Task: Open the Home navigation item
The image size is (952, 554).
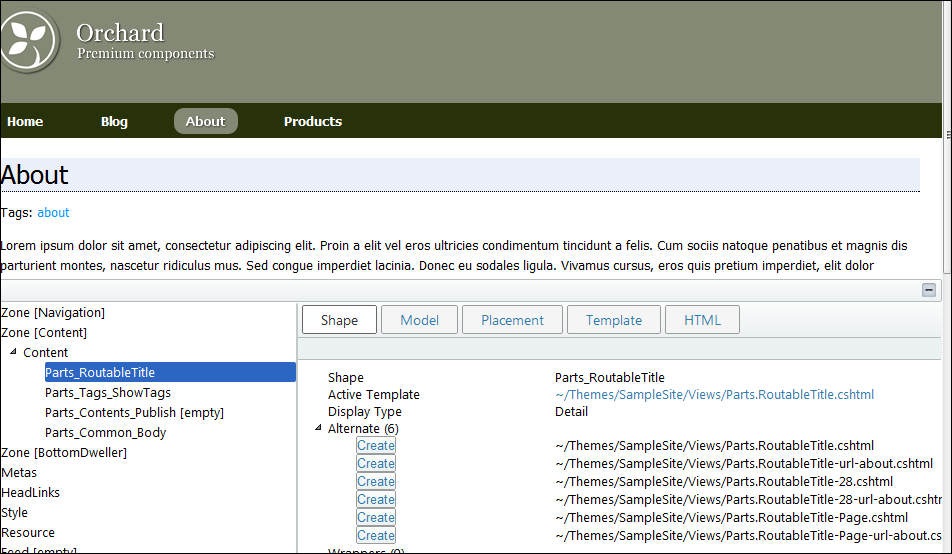Action: [25, 121]
